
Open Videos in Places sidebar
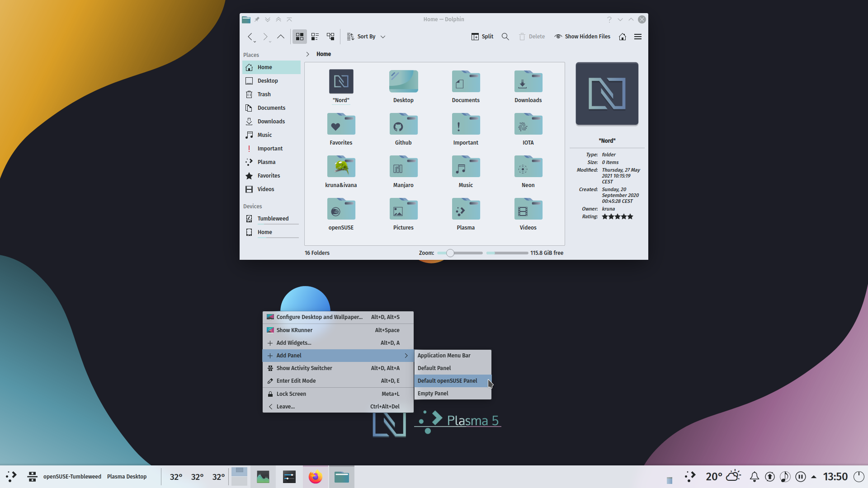tap(271, 189)
